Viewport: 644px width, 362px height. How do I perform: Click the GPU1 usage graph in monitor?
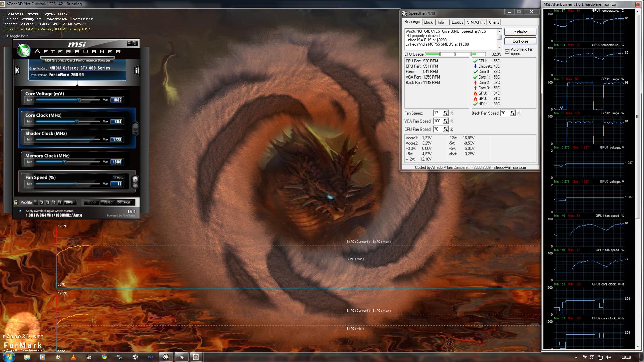coord(589,96)
